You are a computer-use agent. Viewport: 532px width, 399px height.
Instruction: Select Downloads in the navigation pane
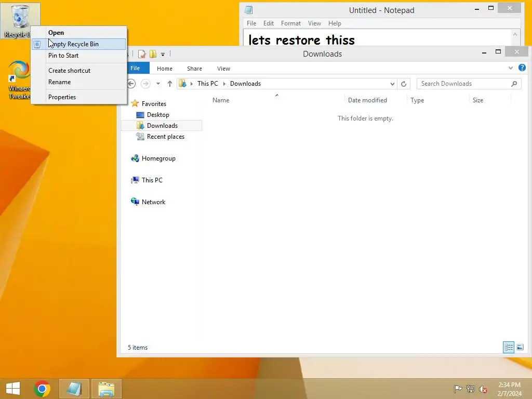(162, 126)
